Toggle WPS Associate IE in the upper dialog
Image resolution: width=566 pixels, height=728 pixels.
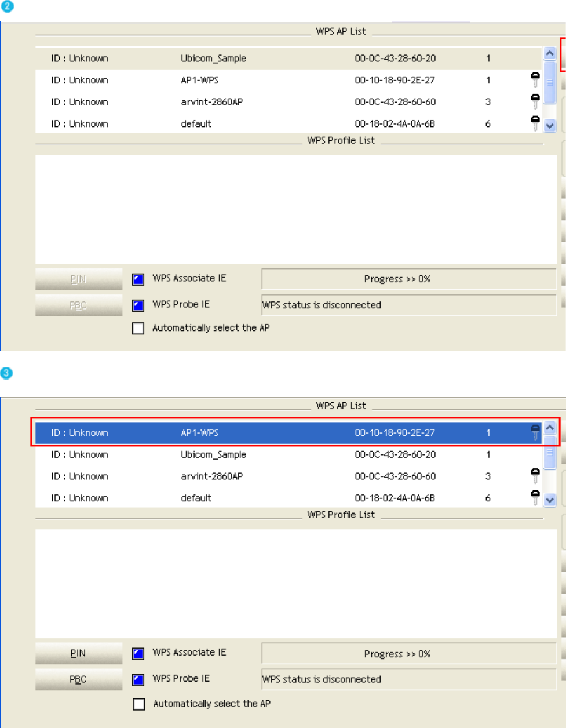(138, 279)
